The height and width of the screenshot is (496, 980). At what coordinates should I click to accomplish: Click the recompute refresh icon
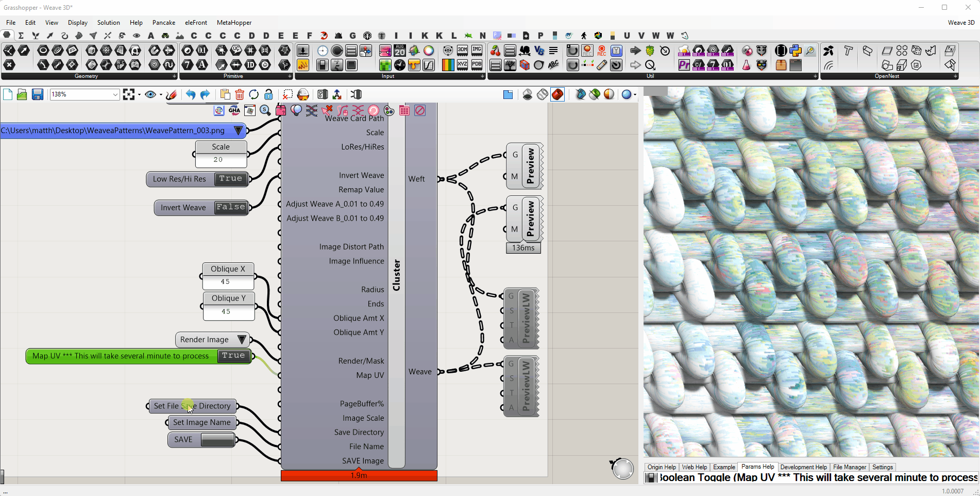point(254,94)
